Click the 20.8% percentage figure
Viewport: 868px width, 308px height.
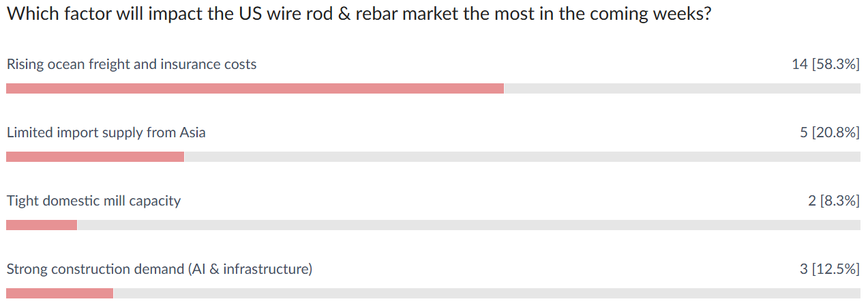click(835, 132)
